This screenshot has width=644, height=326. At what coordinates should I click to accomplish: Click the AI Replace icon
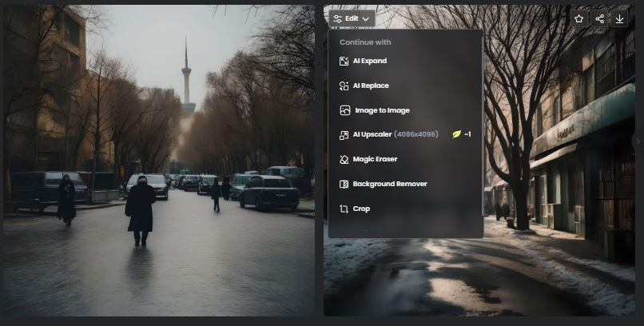[x=344, y=85]
